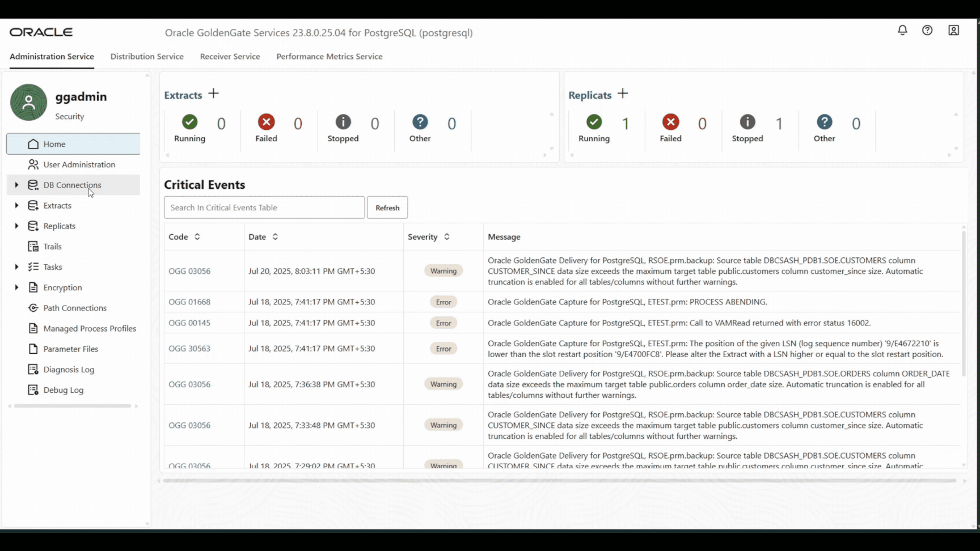Click the Search In Critical Events Table field
980x551 pixels.
264,207
